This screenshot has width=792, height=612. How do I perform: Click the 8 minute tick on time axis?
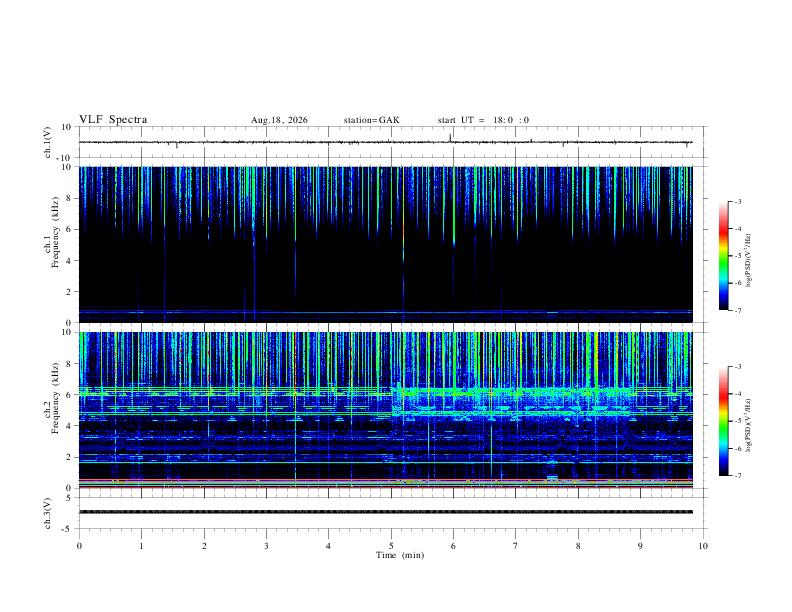coord(578,546)
